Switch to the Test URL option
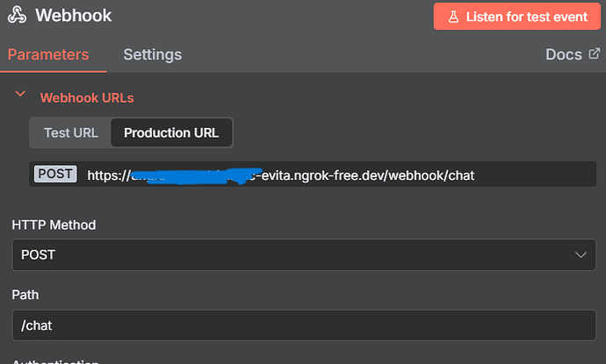The image size is (606, 364). [x=69, y=133]
